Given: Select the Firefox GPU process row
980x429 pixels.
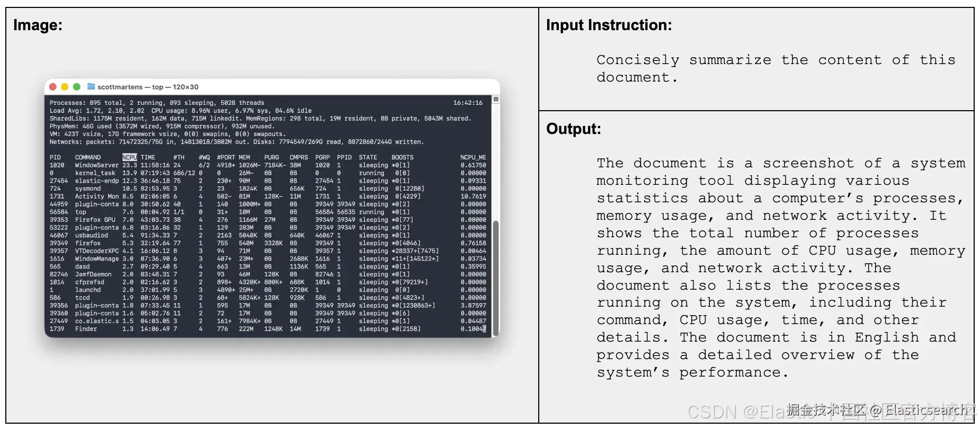Looking at the screenshot, I should [268, 220].
